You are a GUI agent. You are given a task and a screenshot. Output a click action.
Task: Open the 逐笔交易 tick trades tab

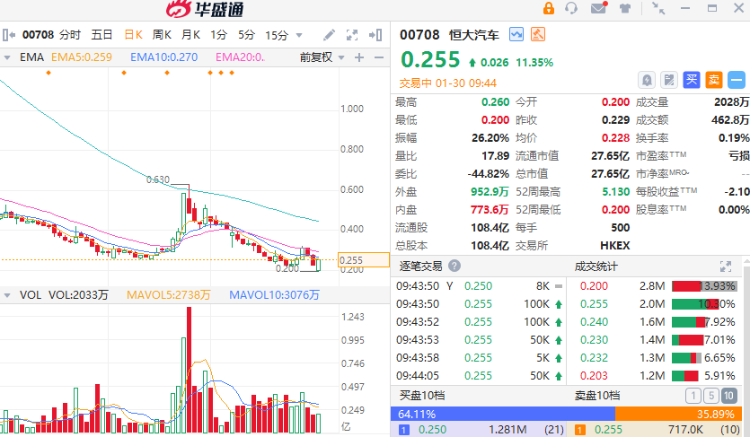click(x=420, y=266)
